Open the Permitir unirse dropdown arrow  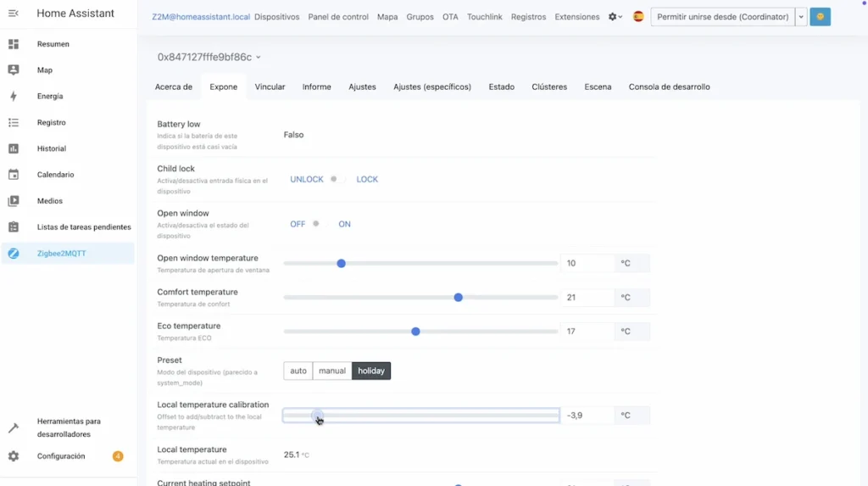coord(801,17)
